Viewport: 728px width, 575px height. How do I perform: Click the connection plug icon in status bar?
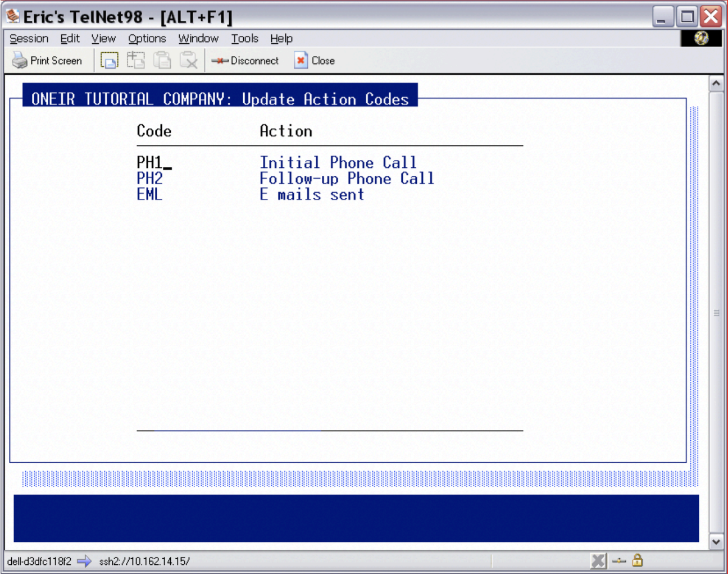tap(619, 560)
